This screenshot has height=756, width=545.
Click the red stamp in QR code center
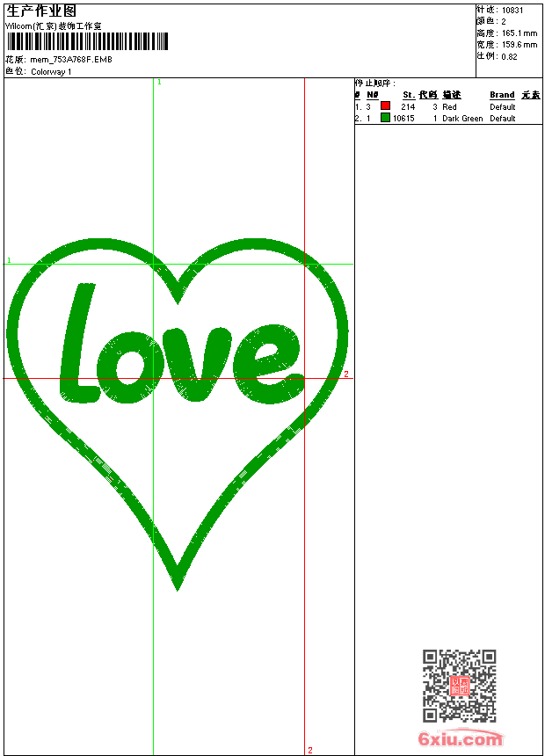[x=460, y=686]
